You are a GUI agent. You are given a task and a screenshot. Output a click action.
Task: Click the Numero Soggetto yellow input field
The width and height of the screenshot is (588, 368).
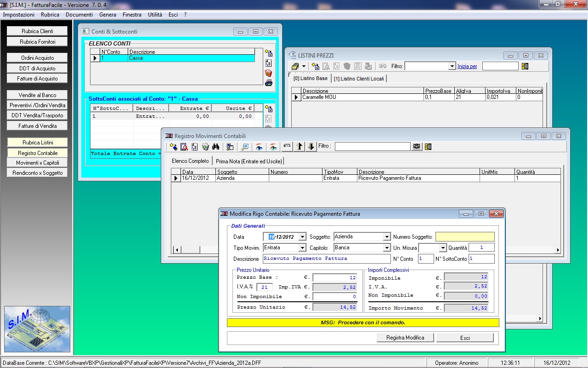click(465, 237)
